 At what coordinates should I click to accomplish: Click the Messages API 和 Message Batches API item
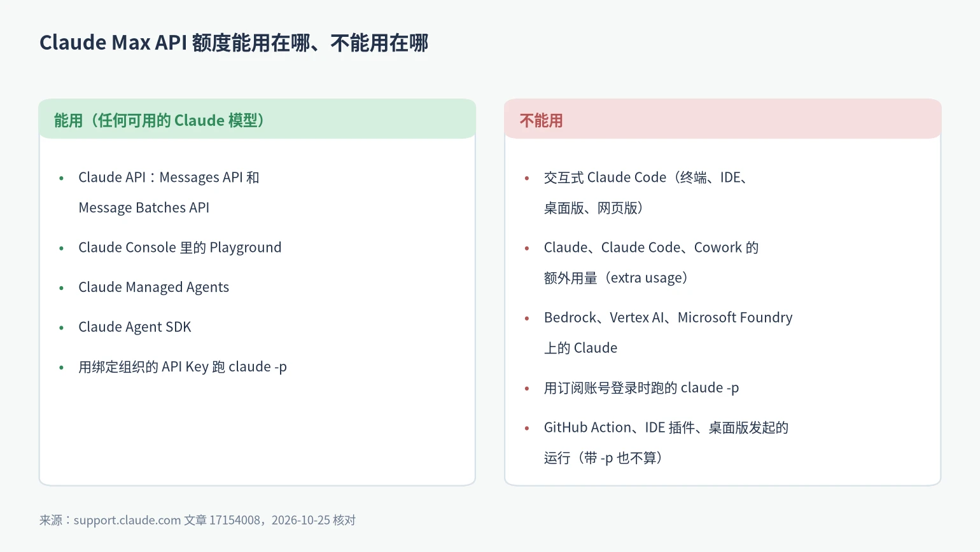(x=169, y=193)
